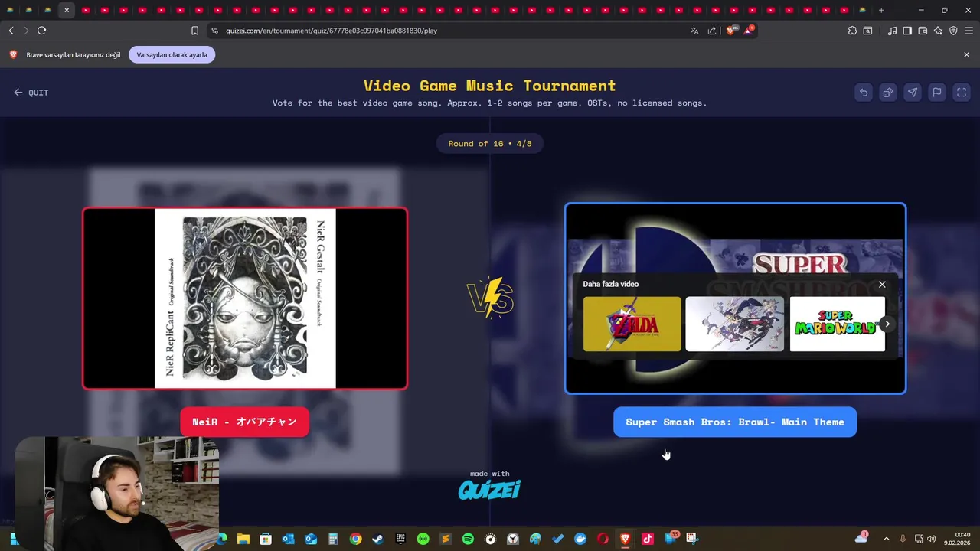Show next suggested videos with the chevron
Viewport: 980px width, 551px height.
pyautogui.click(x=887, y=324)
